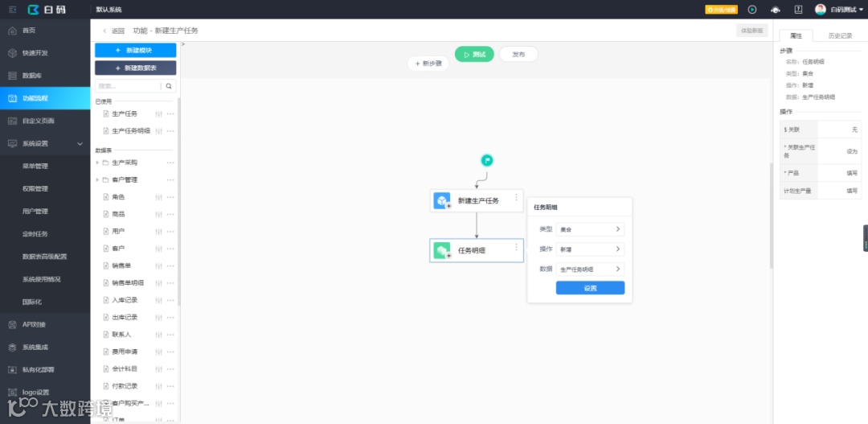Click the blue 设置 button

click(x=590, y=288)
